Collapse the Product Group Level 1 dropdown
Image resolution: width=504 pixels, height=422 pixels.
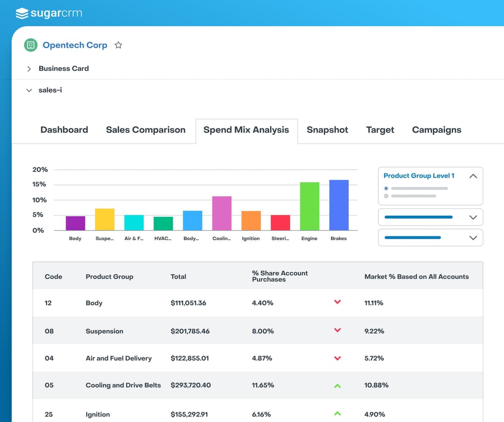(x=473, y=176)
